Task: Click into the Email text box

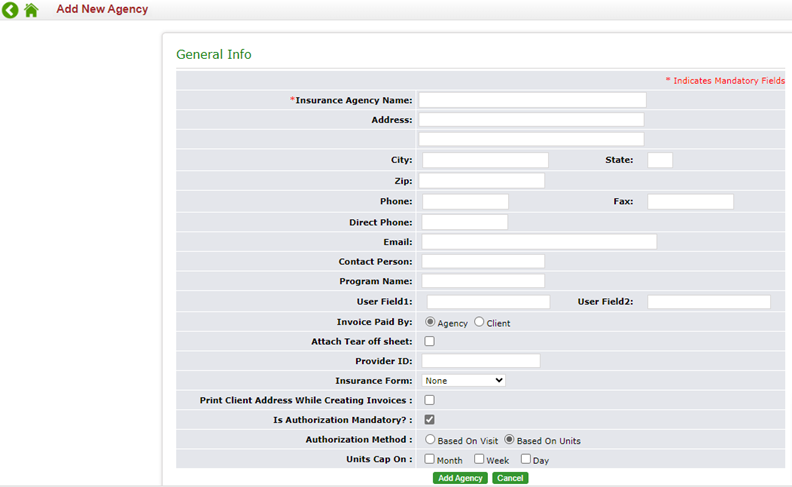Action: tap(539, 242)
